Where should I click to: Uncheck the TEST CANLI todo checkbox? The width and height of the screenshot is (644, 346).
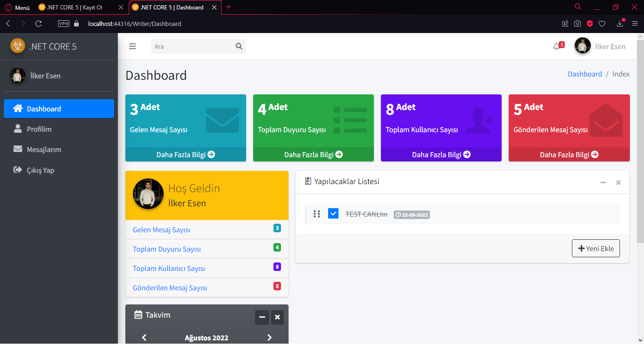point(333,213)
